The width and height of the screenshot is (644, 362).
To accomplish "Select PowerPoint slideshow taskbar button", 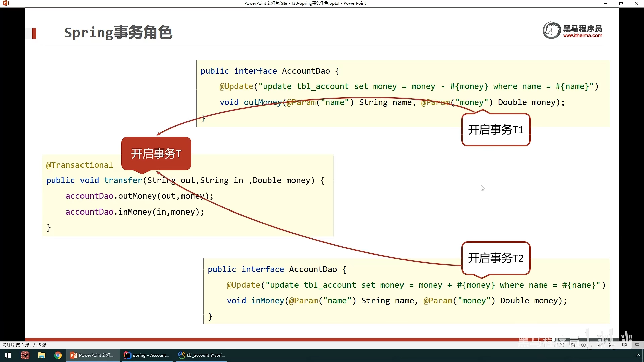I will (93, 355).
